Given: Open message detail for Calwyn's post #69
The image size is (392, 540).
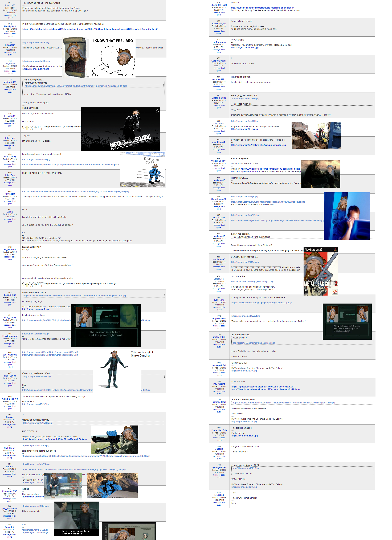Looking at the screenshot, I should [10, 424].
